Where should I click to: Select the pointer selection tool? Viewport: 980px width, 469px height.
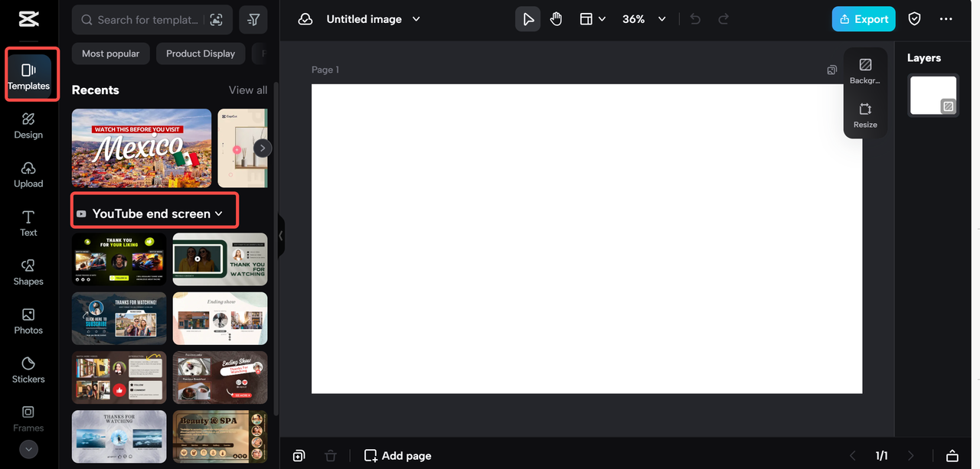pyautogui.click(x=528, y=19)
